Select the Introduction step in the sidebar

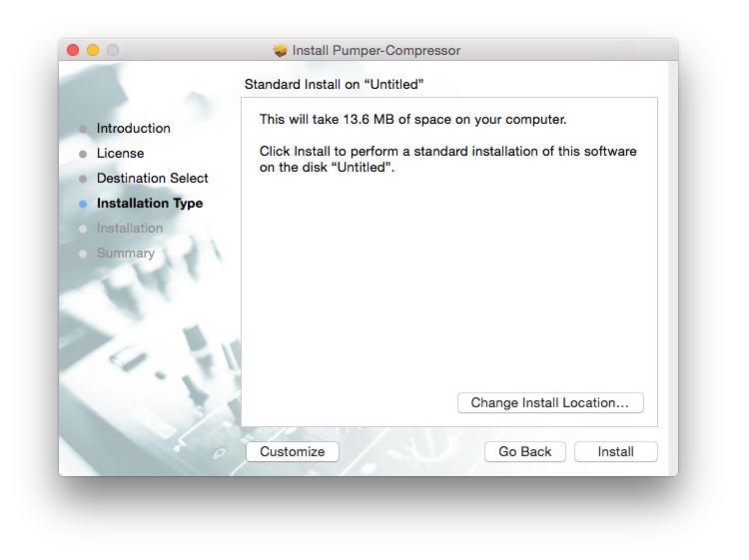point(133,129)
